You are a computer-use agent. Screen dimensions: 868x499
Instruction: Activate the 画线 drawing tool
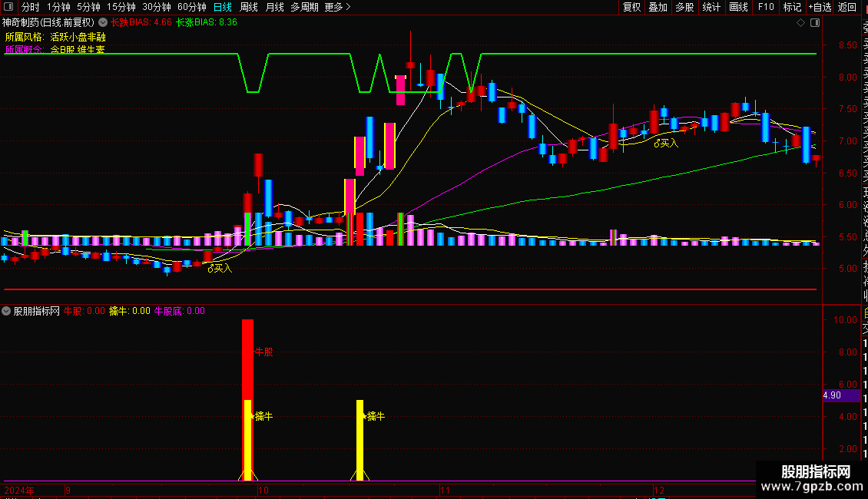coord(738,7)
